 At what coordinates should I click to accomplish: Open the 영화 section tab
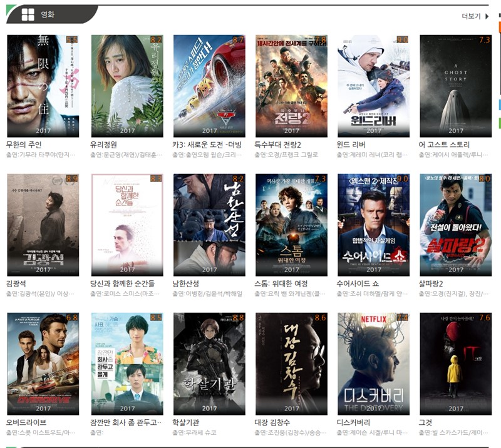pos(53,14)
